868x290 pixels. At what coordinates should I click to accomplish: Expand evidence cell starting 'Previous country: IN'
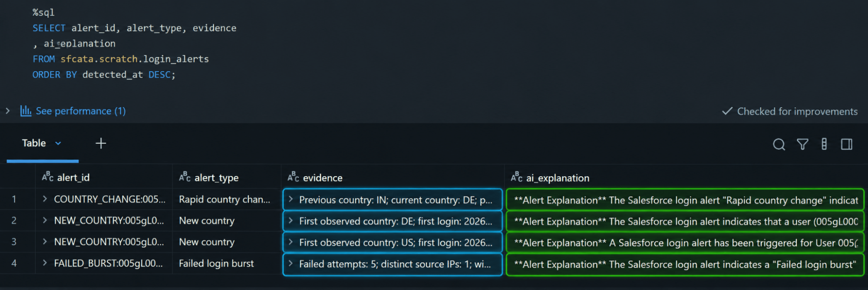point(291,199)
